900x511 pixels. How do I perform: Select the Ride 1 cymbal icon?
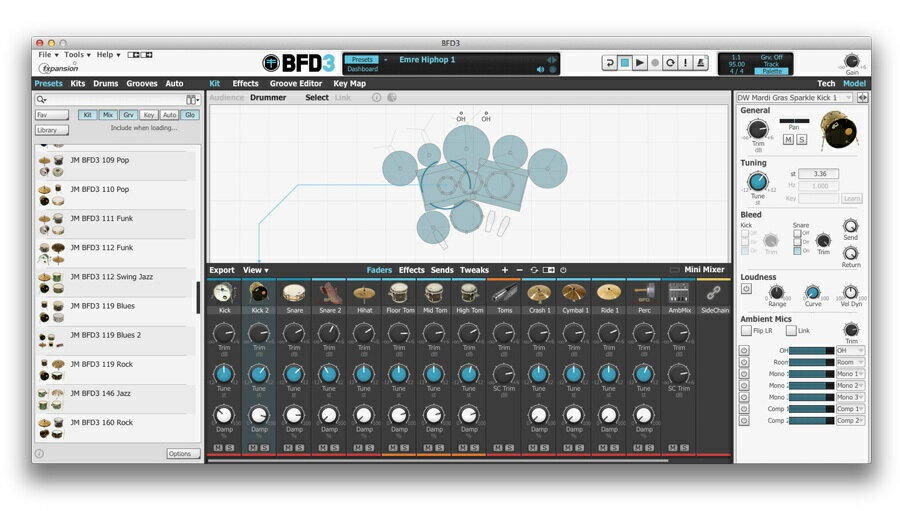pyautogui.click(x=609, y=293)
